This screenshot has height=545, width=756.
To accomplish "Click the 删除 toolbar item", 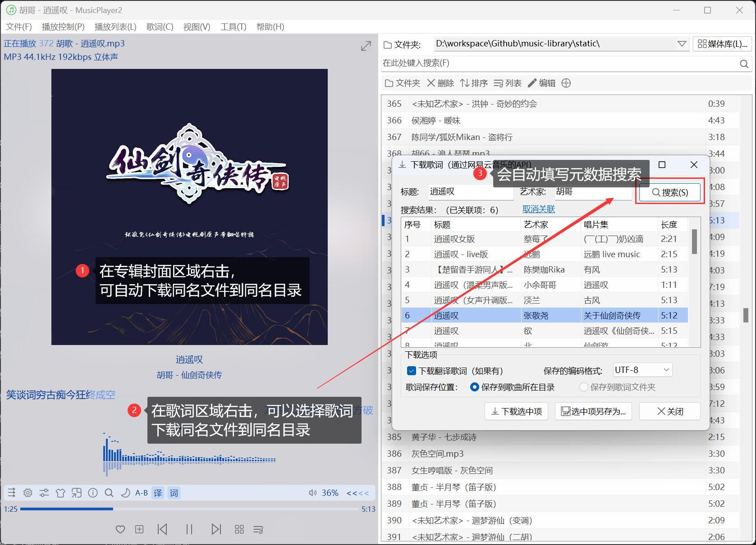I will (440, 83).
